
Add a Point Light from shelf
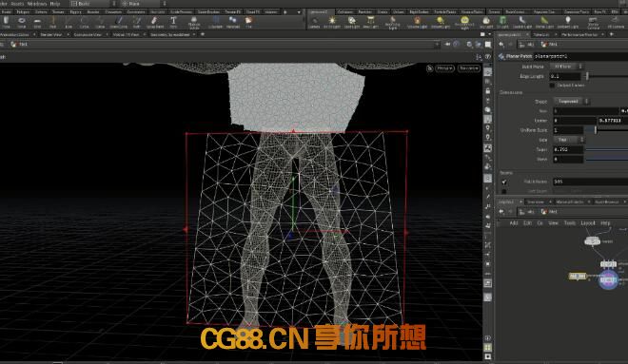pyautogui.click(x=332, y=23)
